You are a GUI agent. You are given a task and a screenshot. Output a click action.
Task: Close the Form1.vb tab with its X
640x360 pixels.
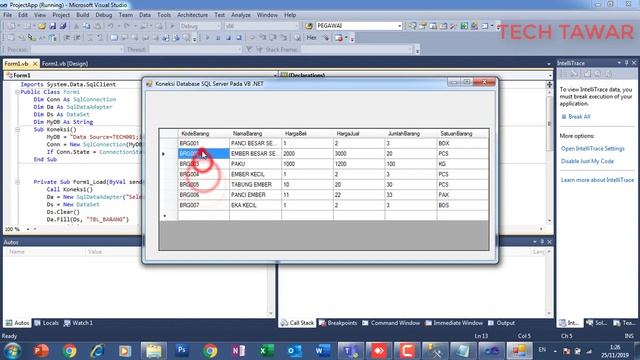pyautogui.click(x=35, y=64)
